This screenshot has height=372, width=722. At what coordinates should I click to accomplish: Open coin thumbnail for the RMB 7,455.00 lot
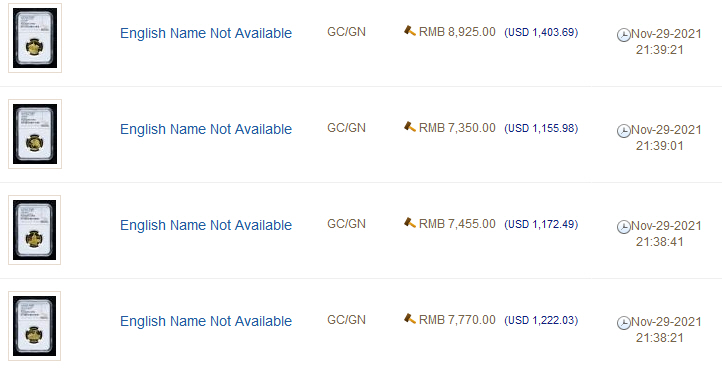click(x=35, y=230)
